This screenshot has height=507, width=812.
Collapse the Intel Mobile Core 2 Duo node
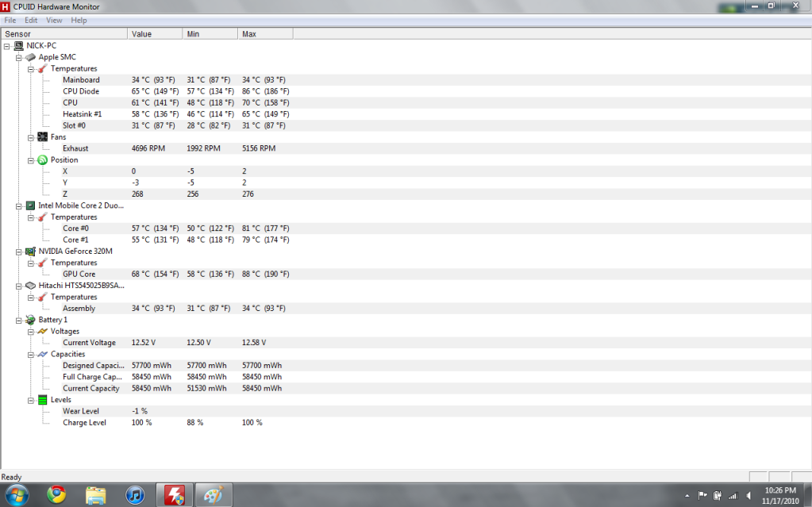[18, 206]
